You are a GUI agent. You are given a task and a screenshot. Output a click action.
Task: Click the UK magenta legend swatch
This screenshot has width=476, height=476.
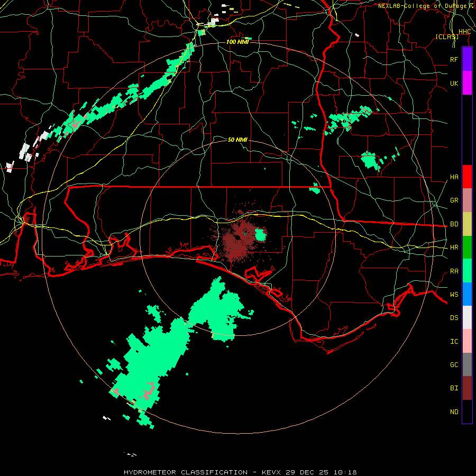coord(467,83)
